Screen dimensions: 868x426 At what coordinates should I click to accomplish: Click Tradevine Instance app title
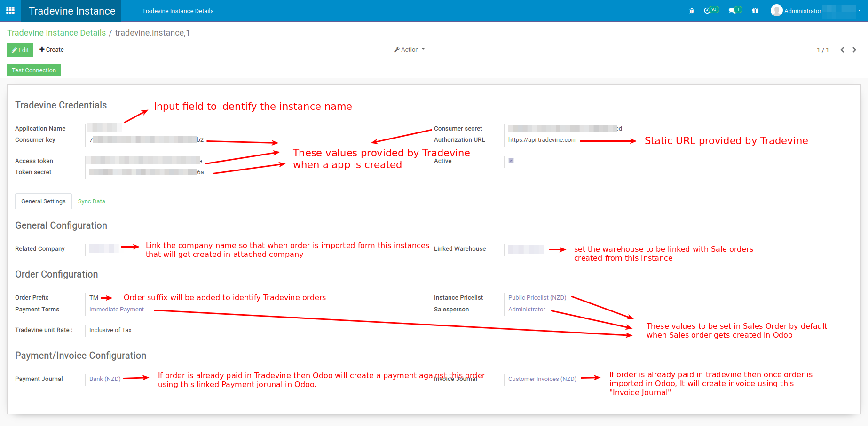[72, 11]
